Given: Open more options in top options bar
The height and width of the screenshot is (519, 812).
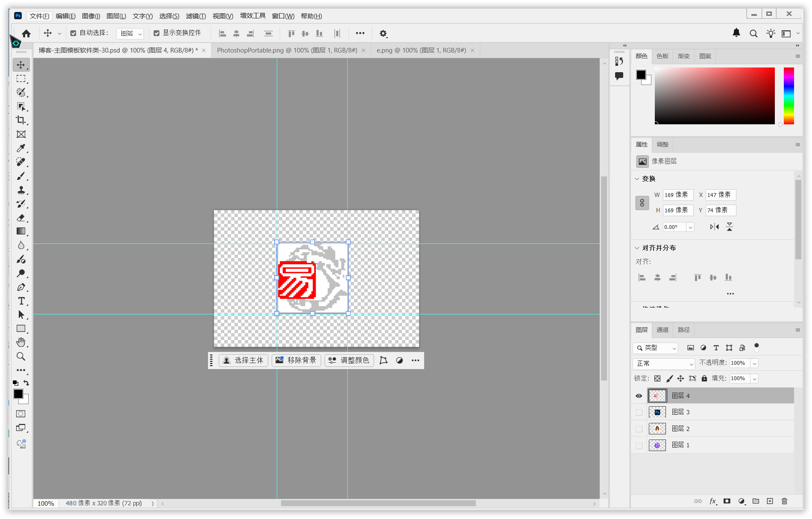Looking at the screenshot, I should click(x=360, y=33).
